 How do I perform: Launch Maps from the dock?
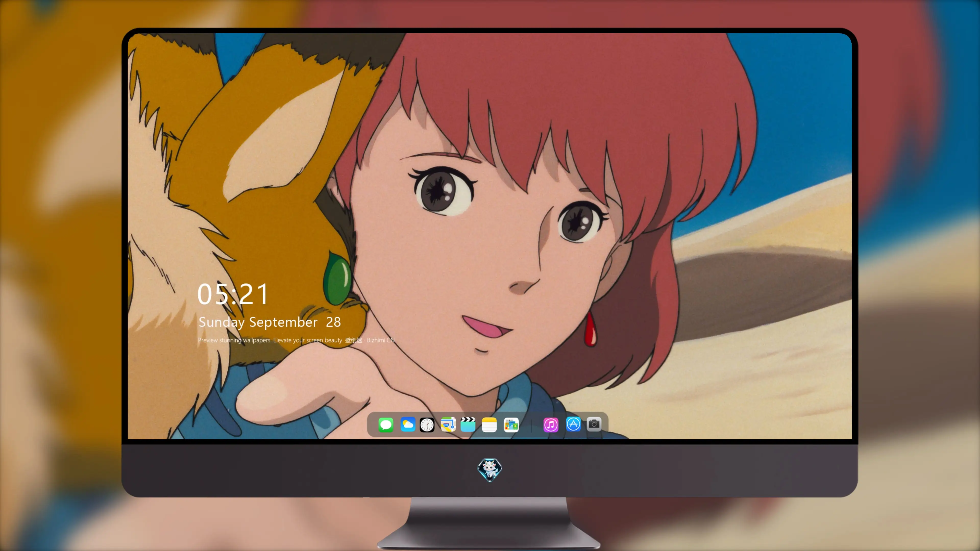pyautogui.click(x=448, y=424)
